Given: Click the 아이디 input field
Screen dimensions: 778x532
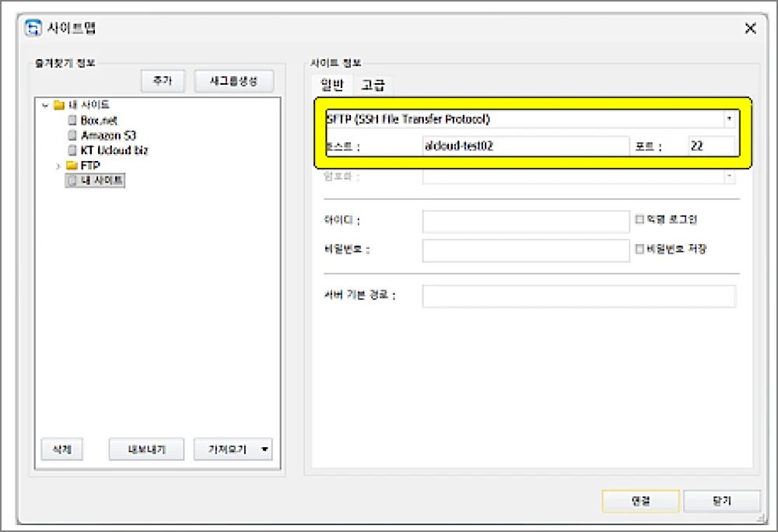Looking at the screenshot, I should [x=526, y=221].
